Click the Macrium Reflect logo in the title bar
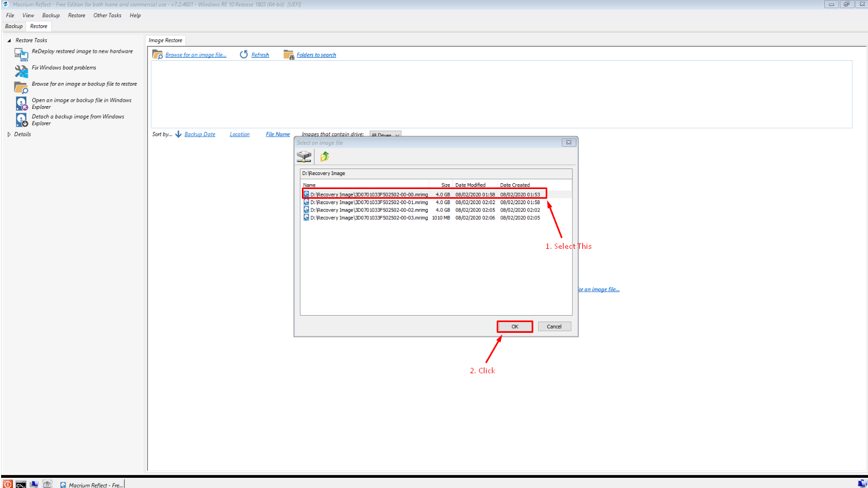The height and width of the screenshot is (488, 868). (6, 4)
